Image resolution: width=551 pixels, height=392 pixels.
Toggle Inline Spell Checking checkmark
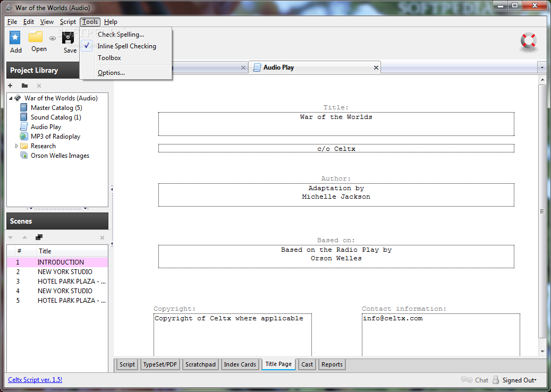[x=87, y=46]
